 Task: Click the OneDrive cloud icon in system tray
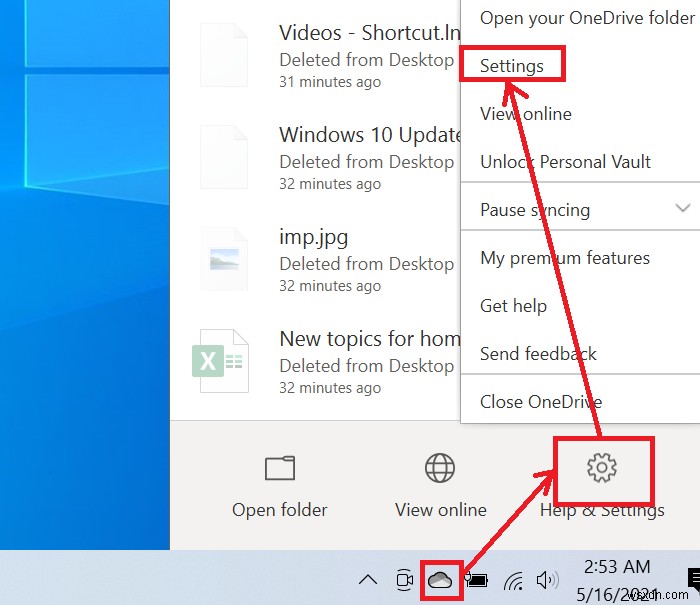click(440, 580)
